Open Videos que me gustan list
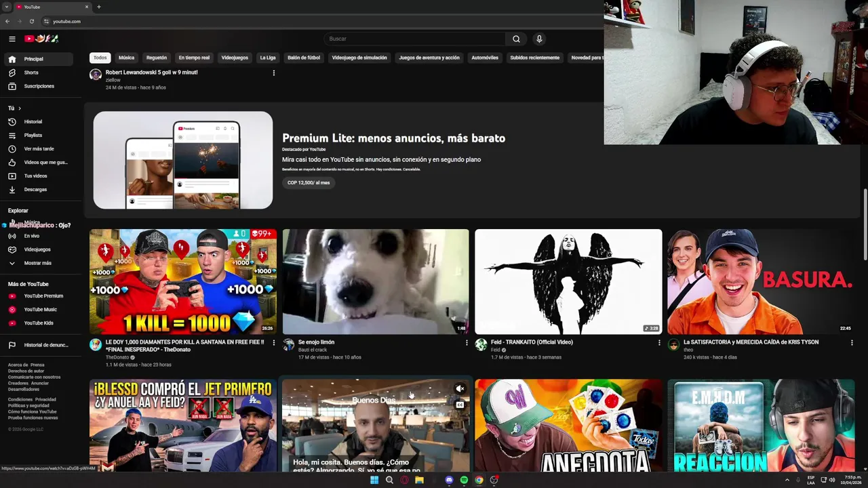 (x=38, y=162)
